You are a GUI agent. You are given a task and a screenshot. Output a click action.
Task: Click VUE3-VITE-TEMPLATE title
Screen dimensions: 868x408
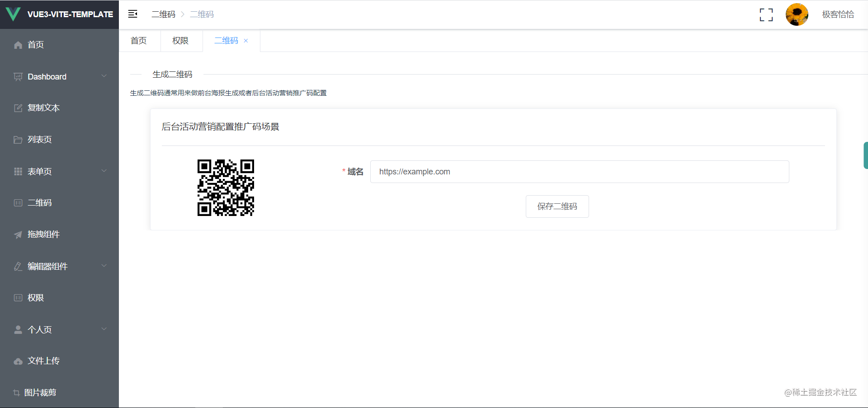[x=70, y=14]
